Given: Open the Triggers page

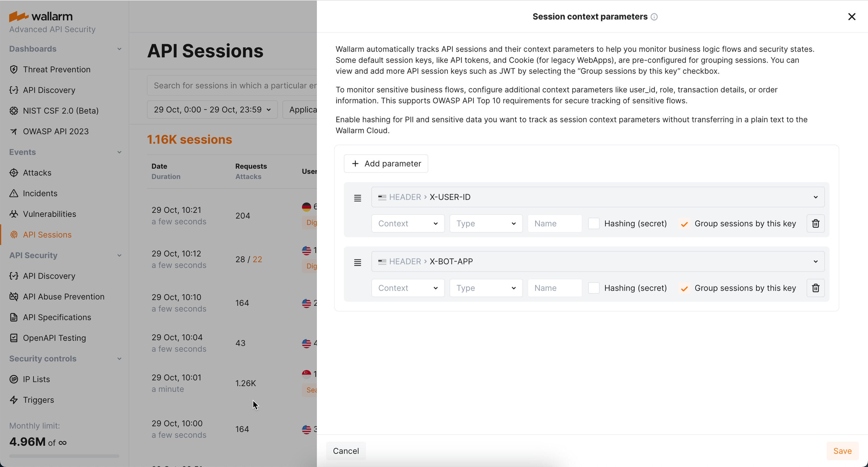Looking at the screenshot, I should click(38, 400).
